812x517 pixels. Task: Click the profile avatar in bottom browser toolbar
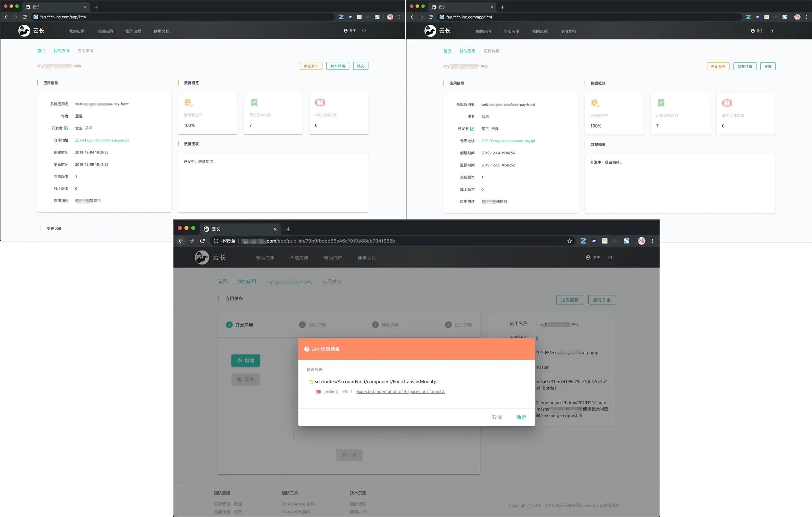pos(641,241)
